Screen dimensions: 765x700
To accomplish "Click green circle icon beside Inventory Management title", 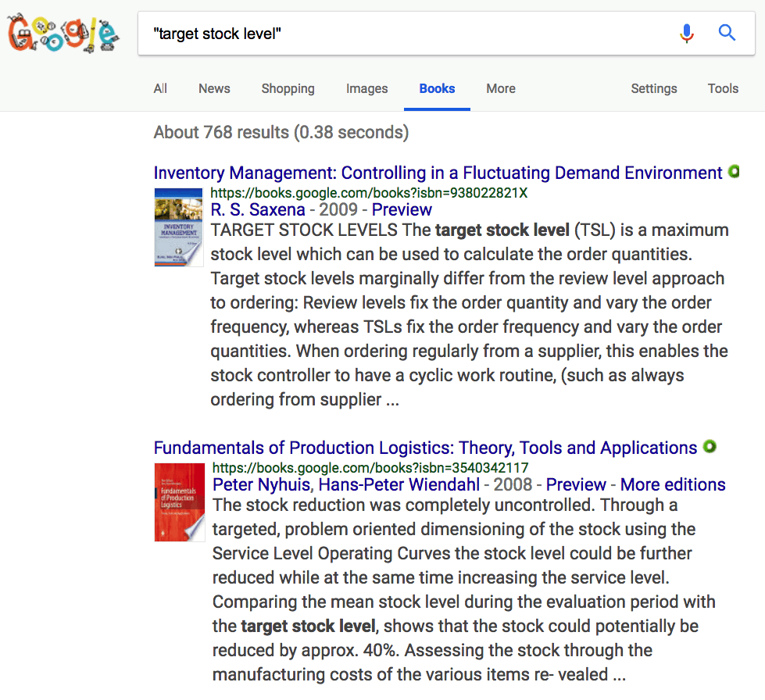I will (734, 172).
